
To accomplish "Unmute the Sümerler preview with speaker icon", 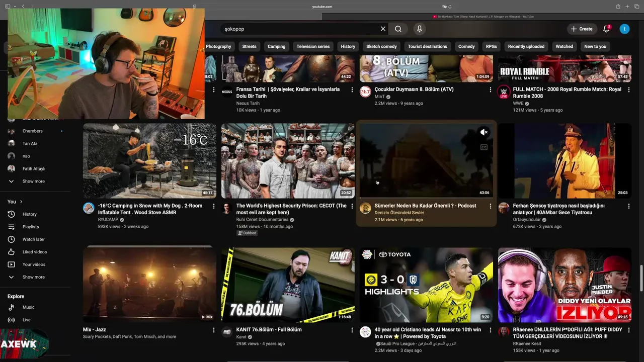I will point(484,132).
